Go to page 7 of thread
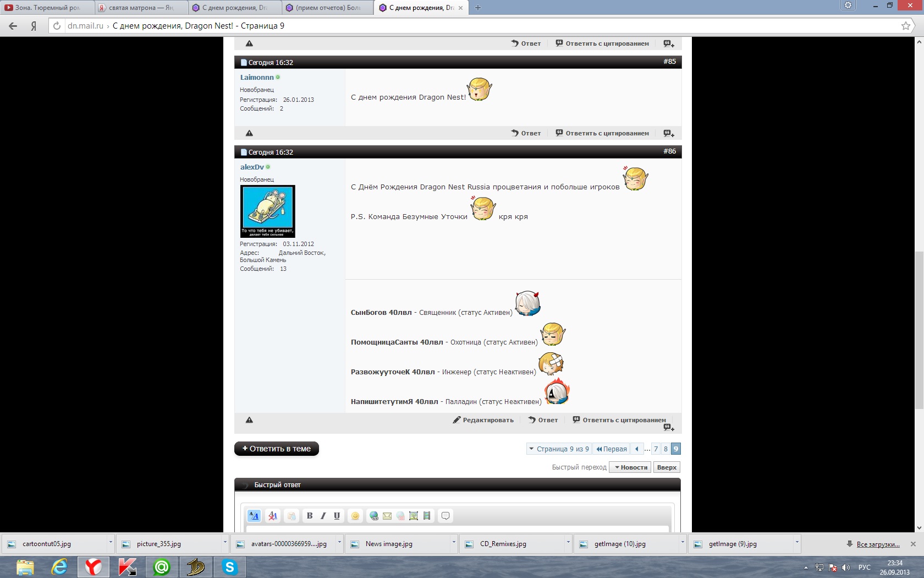Viewport: 924px width, 578px height. pyautogui.click(x=656, y=449)
